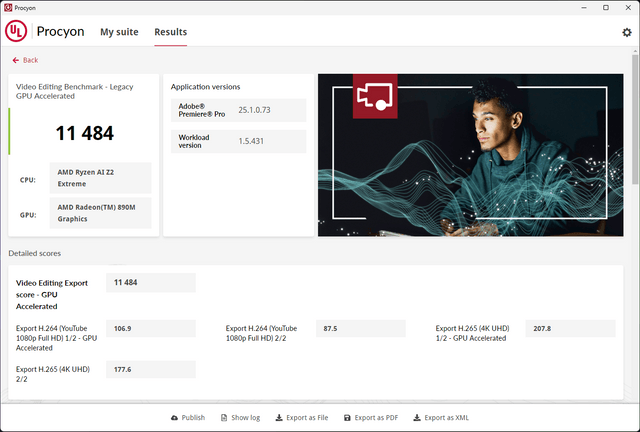This screenshot has width=640, height=432.
Task: Click the Export H.264 1080p 2/2 label
Action: [x=261, y=333]
